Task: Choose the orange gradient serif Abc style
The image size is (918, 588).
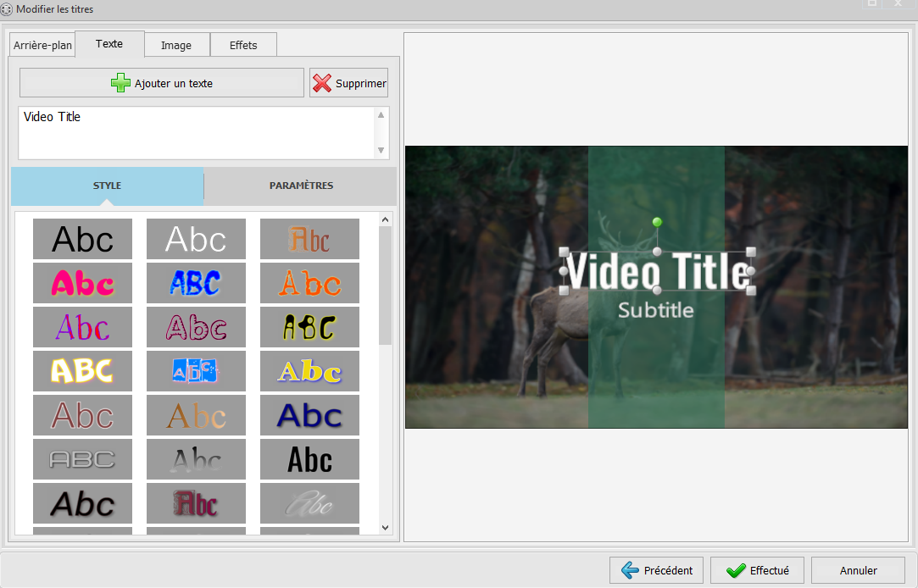Action: pyautogui.click(x=196, y=415)
